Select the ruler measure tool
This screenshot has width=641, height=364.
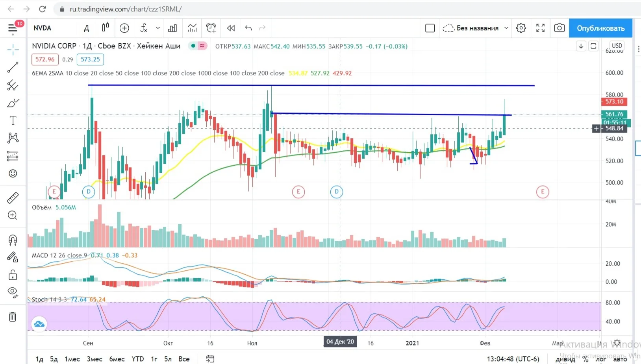click(13, 198)
